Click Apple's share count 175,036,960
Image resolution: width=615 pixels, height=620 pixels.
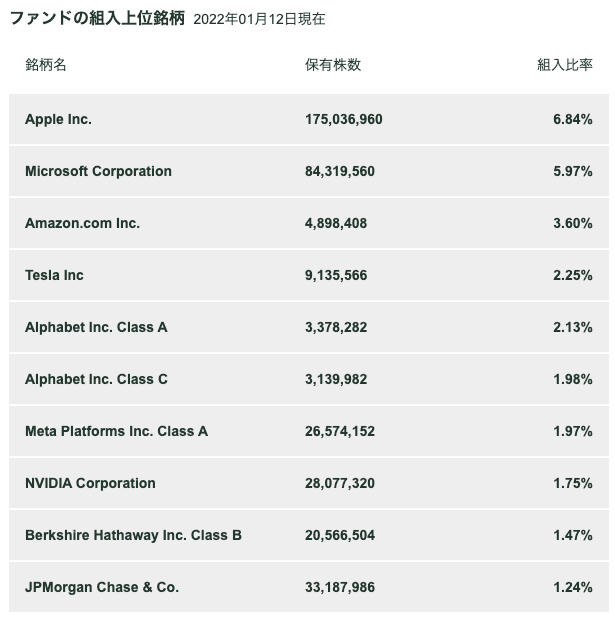click(x=343, y=119)
